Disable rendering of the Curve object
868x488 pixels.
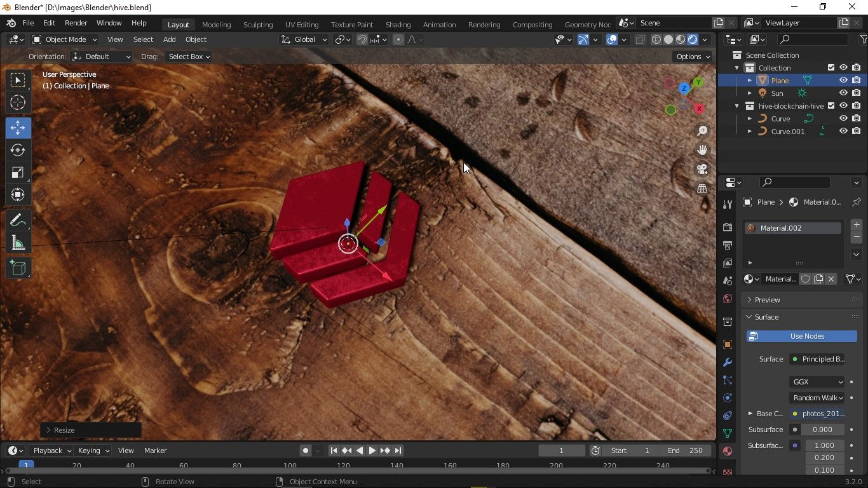coord(857,119)
